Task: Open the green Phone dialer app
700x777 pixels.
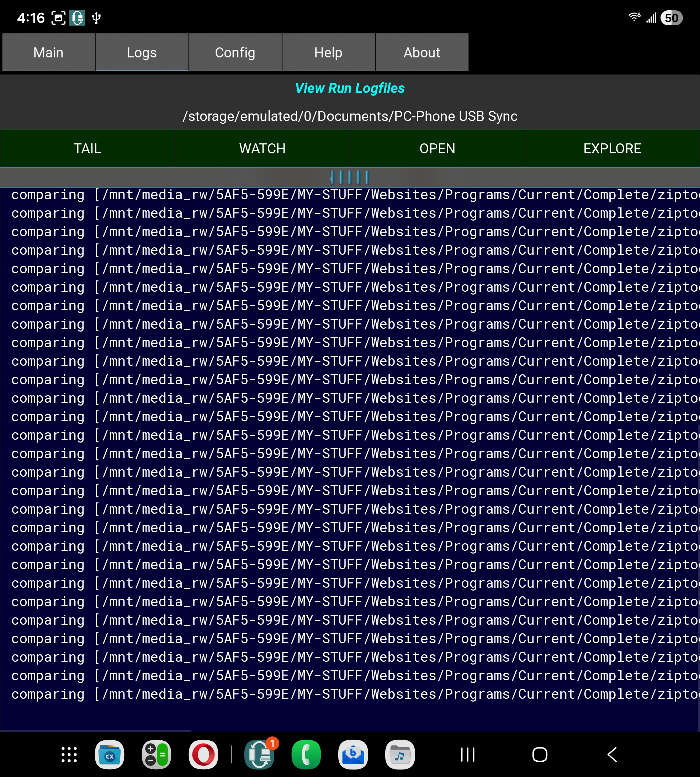Action: (x=306, y=755)
